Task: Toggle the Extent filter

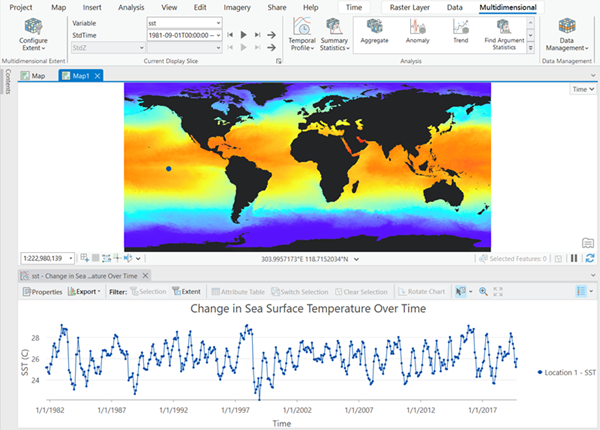Action: [x=186, y=291]
